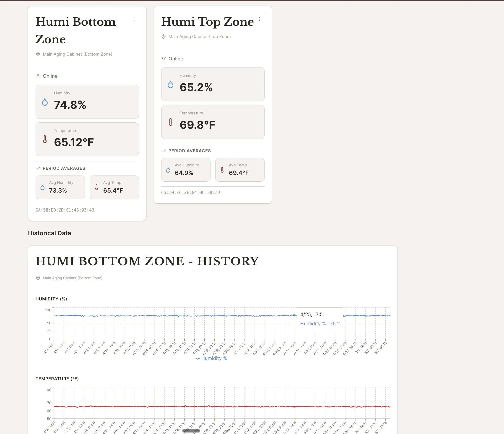
Task: Click droplet icon beside 64.9% avg humidity
Action: (x=168, y=170)
